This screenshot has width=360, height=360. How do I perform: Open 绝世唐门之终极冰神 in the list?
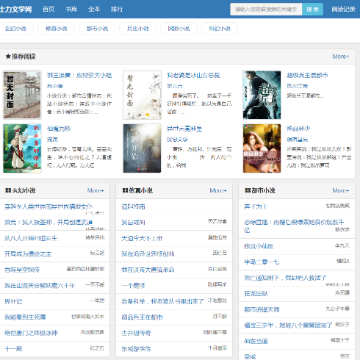tap(31, 333)
